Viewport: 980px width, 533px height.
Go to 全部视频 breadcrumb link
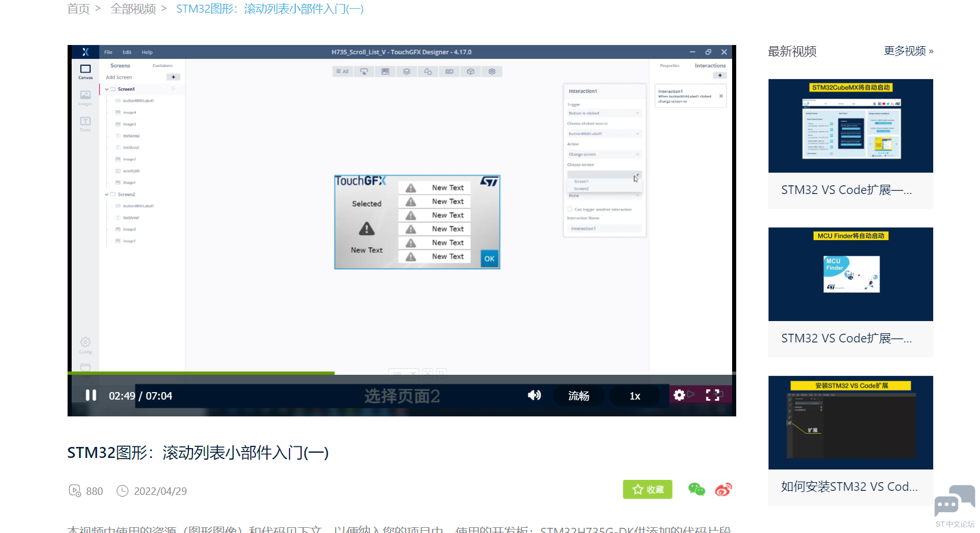coord(133,9)
